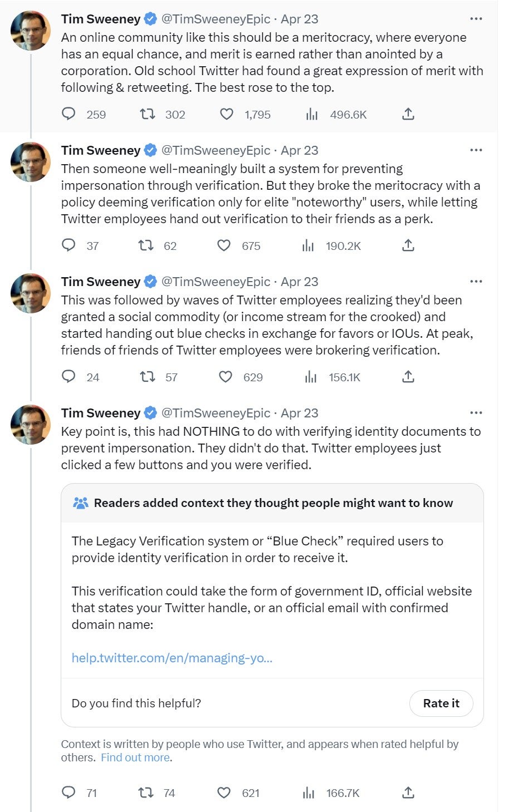
Task: Click the verified badge next to Tim Sweeney
Action: click(x=149, y=18)
